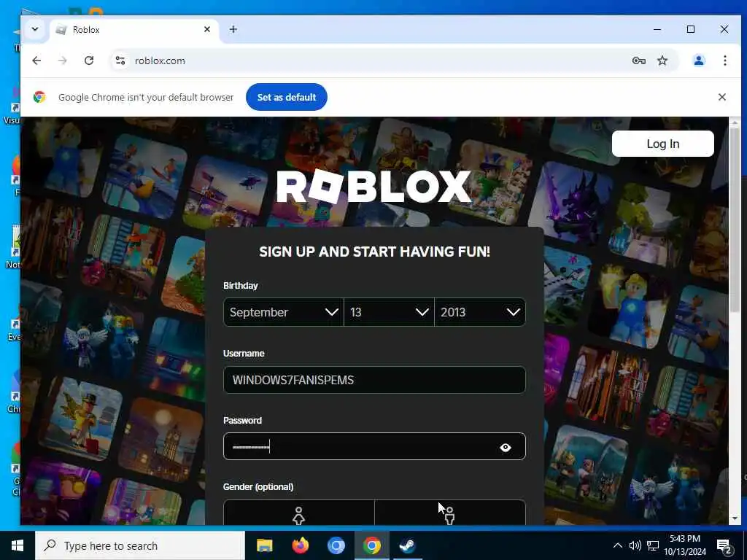Dismiss the default browser notification bar
This screenshot has width=747, height=560.
click(x=721, y=97)
